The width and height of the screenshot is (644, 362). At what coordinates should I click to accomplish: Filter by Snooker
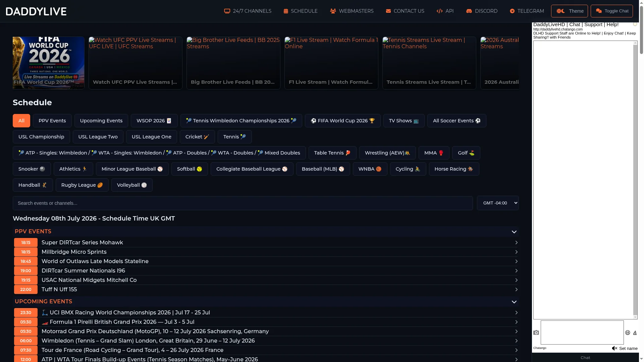coord(32,169)
